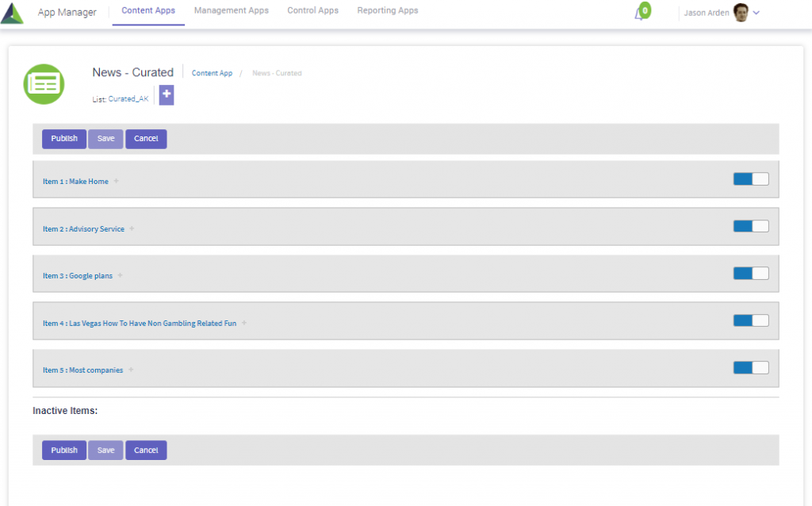This screenshot has width=812, height=506.
Task: Open the user menu dropdown arrow
Action: click(756, 13)
